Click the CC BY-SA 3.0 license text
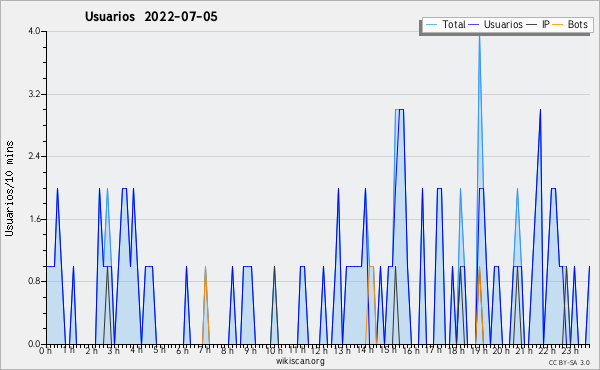The image size is (600, 370). point(569,362)
